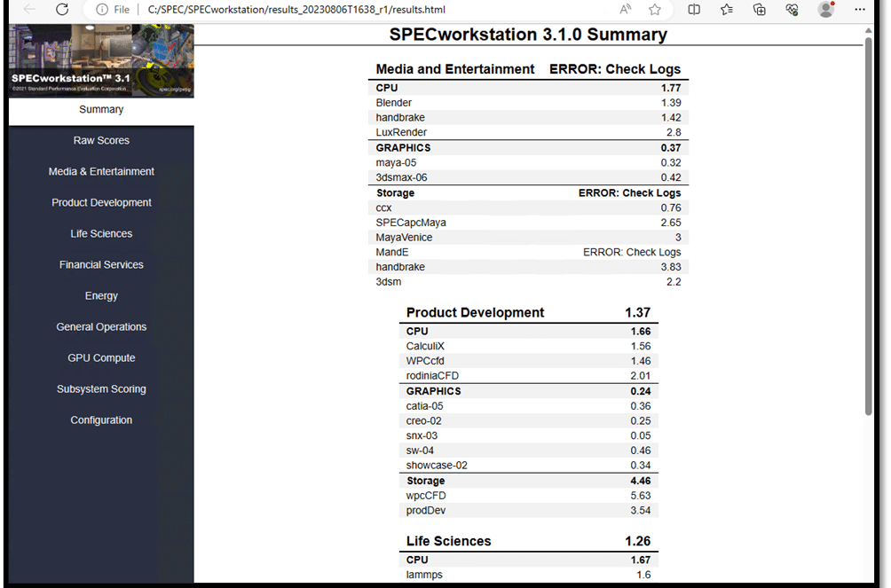Select the rodiniaCFD score 2.01

point(641,376)
